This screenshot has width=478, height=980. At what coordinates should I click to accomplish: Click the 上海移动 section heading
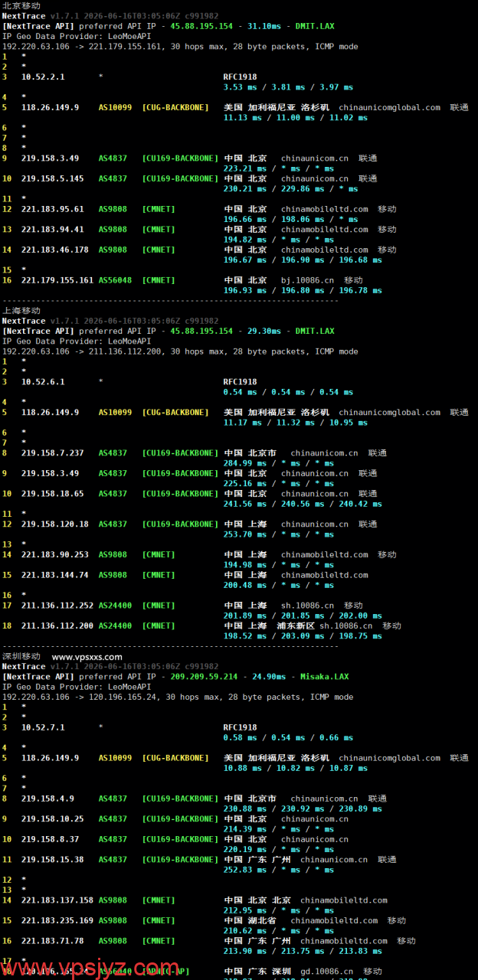pos(21,311)
